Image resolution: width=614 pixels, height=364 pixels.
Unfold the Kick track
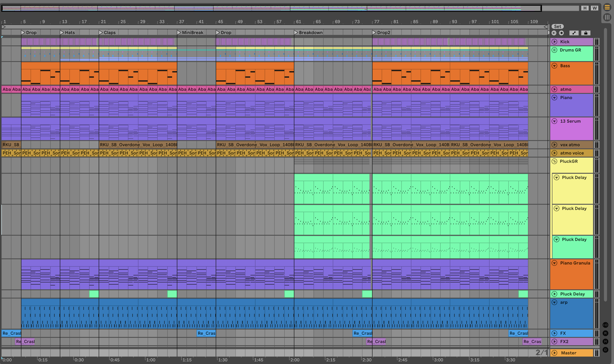point(554,42)
